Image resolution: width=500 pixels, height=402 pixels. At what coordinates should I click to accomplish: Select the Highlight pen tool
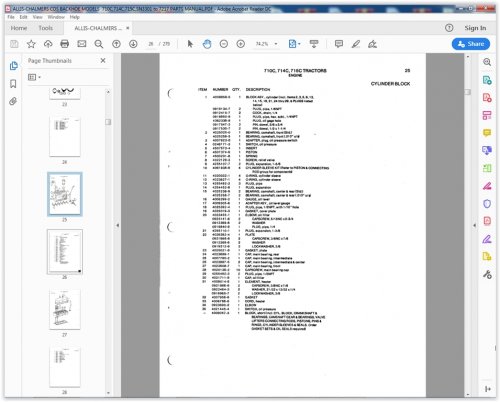356,44
